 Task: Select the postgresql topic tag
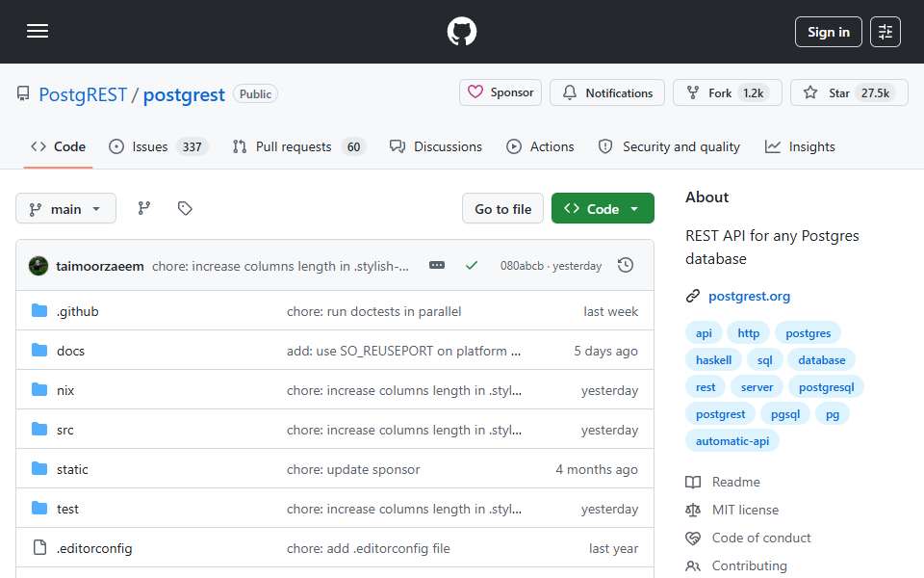tap(826, 387)
